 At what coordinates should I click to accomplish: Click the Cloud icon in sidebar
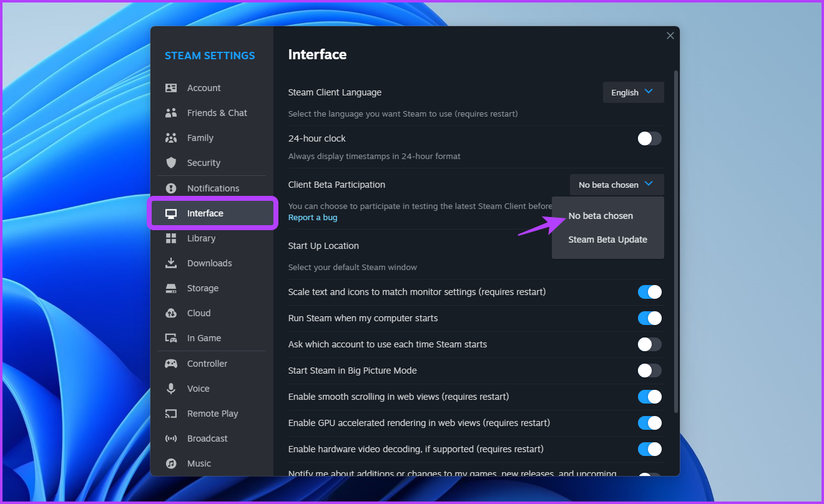171,313
